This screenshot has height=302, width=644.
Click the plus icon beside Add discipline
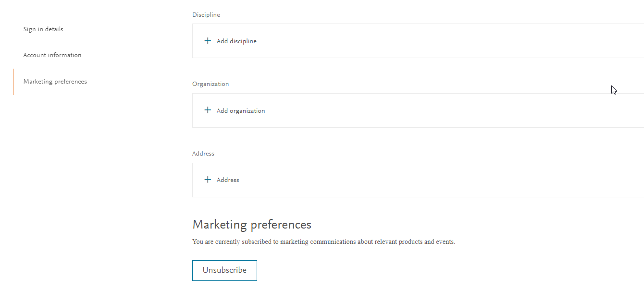[x=208, y=41]
